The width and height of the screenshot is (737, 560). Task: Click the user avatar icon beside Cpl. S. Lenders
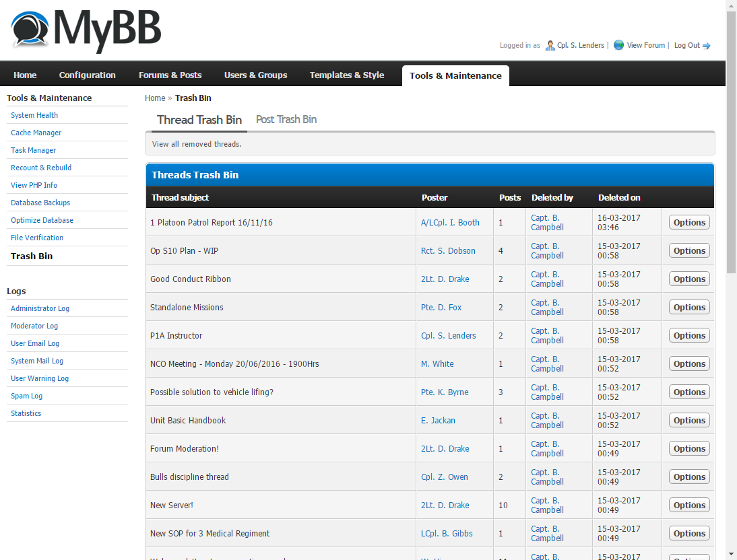pyautogui.click(x=550, y=46)
